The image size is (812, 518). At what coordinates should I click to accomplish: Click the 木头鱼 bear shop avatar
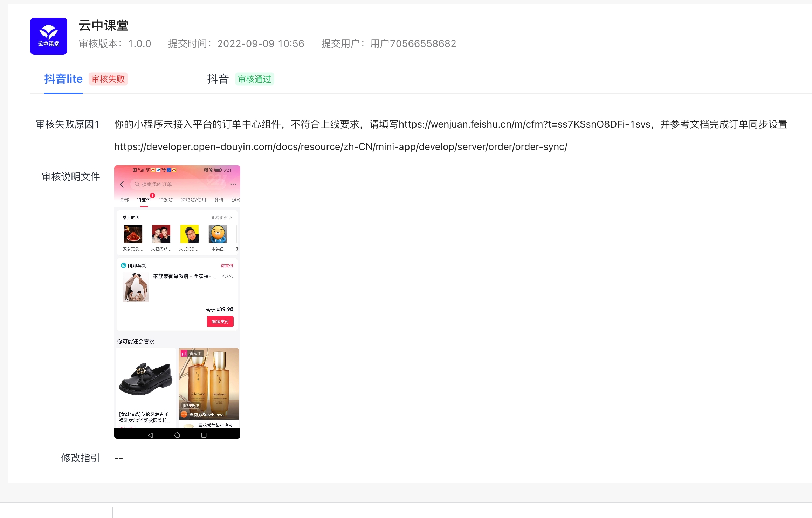tap(218, 234)
